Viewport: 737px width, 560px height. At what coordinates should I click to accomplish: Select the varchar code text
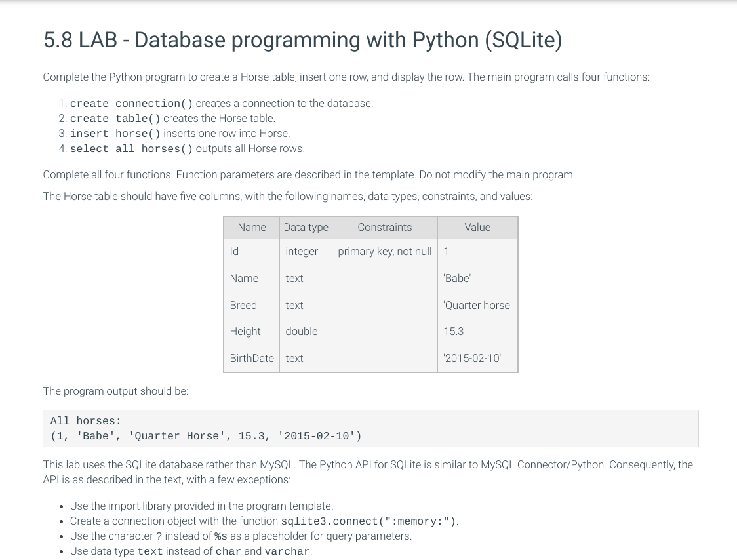[287, 551]
